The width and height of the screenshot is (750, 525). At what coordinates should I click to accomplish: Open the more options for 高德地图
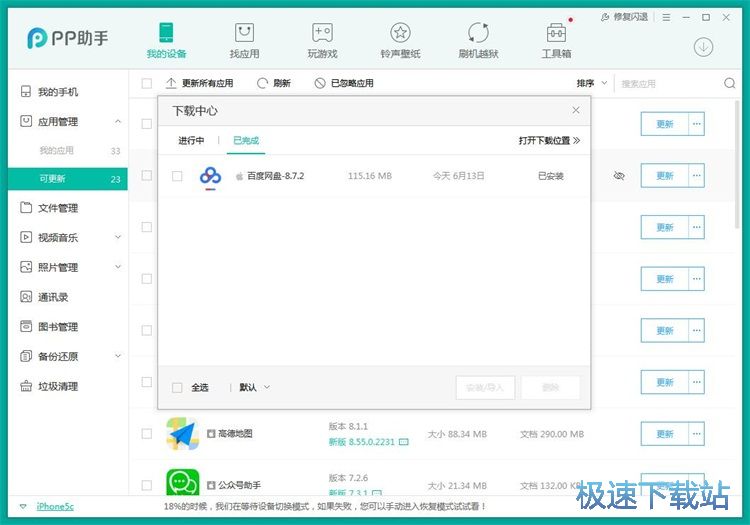[696, 434]
